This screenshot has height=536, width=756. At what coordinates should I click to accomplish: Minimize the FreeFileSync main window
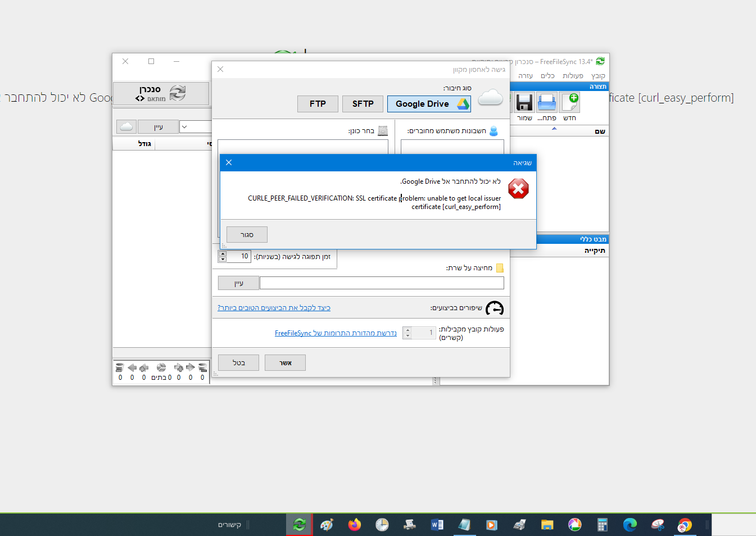(176, 61)
